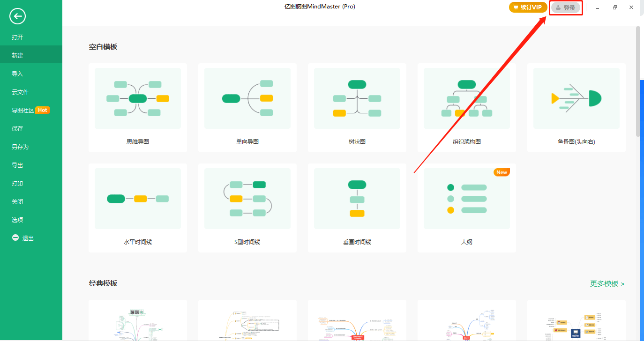Open the second classic template thumbnail

click(247, 321)
